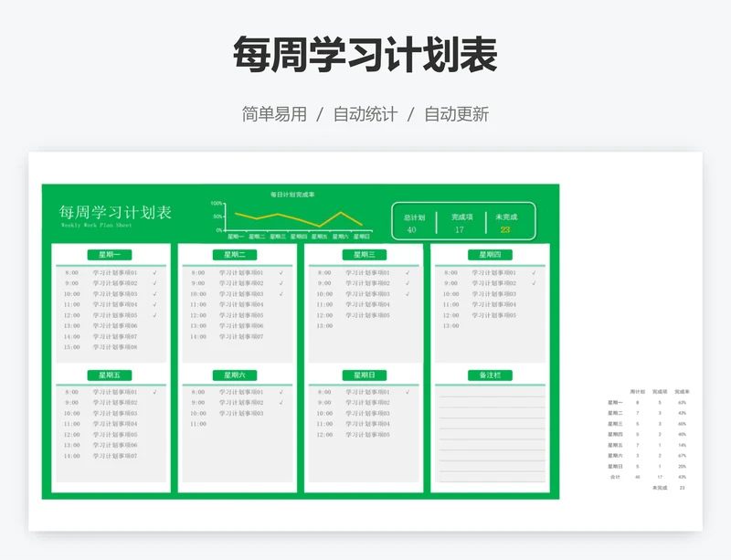
Task: Click the empty 11:00 slot under 星期六
Action: pyautogui.click(x=198, y=424)
